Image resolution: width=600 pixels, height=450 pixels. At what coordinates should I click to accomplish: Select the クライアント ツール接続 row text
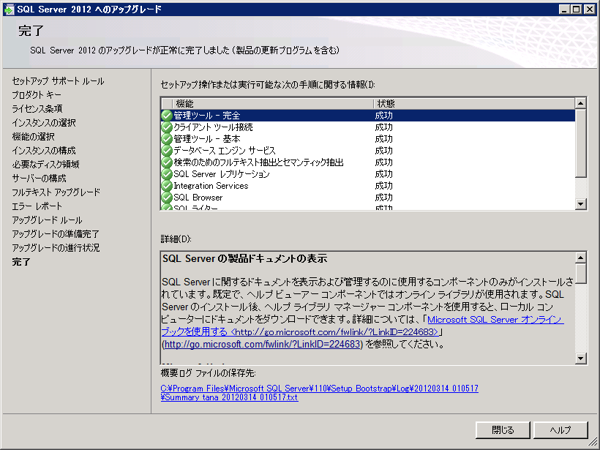pos(213,127)
